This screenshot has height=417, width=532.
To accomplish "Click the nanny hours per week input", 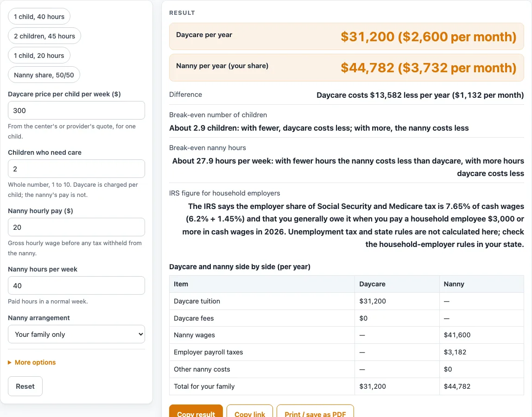I will pos(76,285).
